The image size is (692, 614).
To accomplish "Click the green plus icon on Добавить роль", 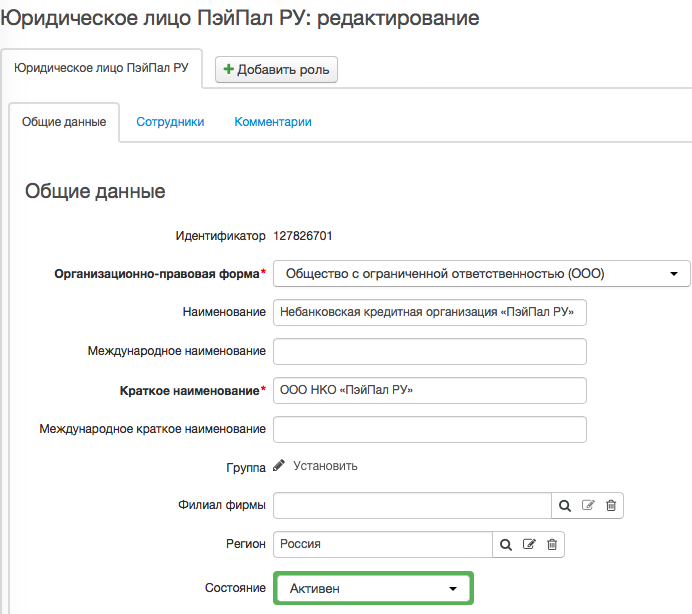I will coord(229,69).
